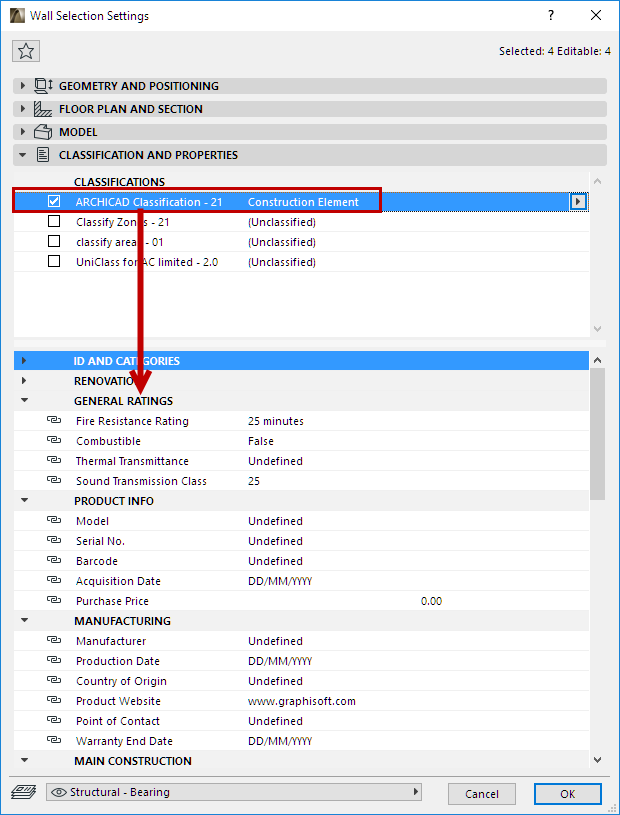The height and width of the screenshot is (815, 620).
Task: Click the link icon for Country of Origin
Action: tap(54, 681)
